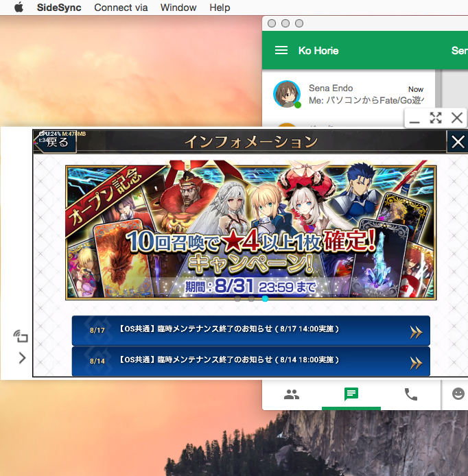Switch to the Hangouts messages tab
The width and height of the screenshot is (468, 476).
point(351,394)
